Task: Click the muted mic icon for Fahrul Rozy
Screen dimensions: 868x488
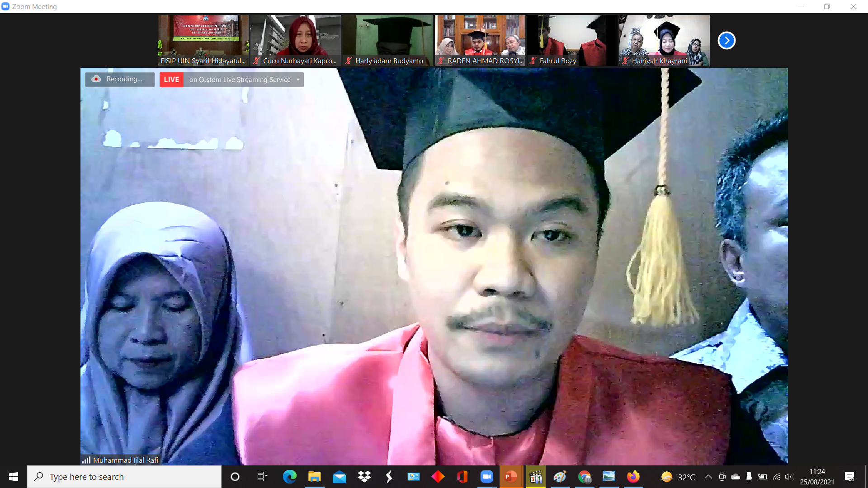Action: (533, 61)
